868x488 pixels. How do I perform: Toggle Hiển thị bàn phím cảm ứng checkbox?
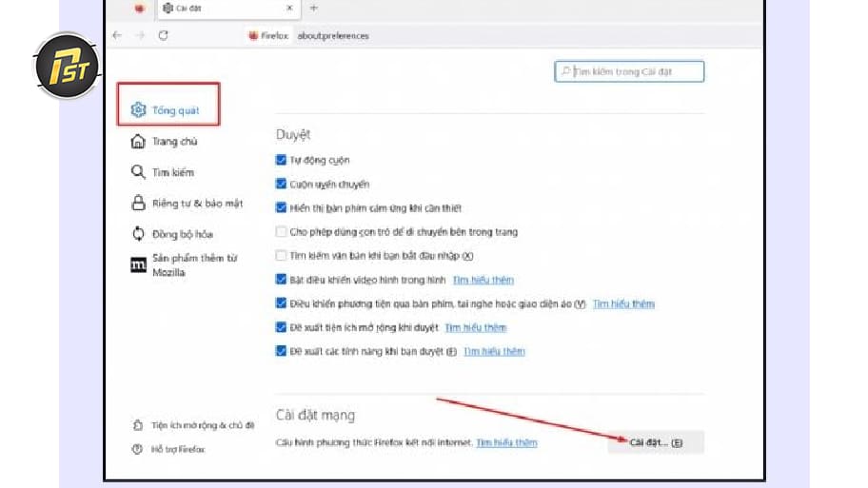point(281,207)
